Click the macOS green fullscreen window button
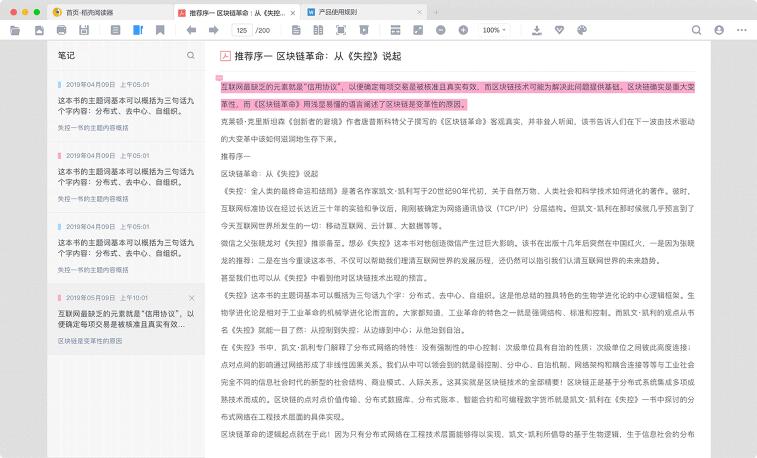 37,12
